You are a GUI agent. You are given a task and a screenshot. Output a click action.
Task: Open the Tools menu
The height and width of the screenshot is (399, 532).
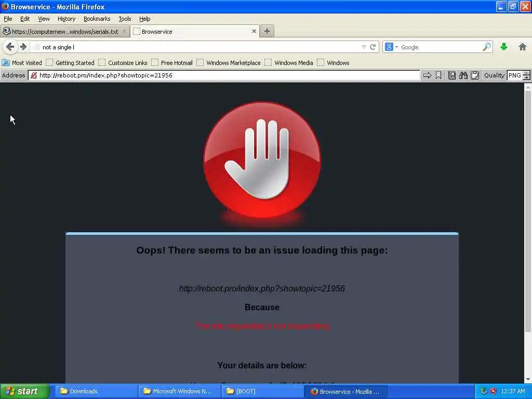(x=125, y=19)
